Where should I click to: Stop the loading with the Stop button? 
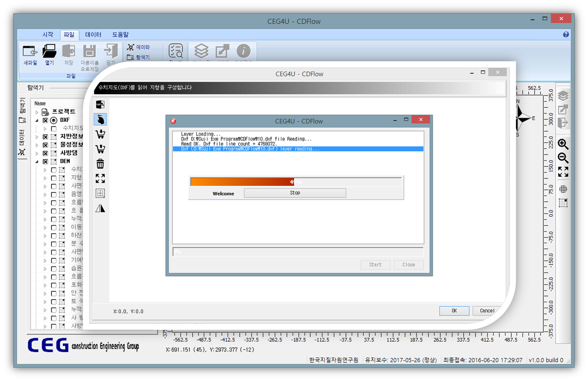pos(295,193)
